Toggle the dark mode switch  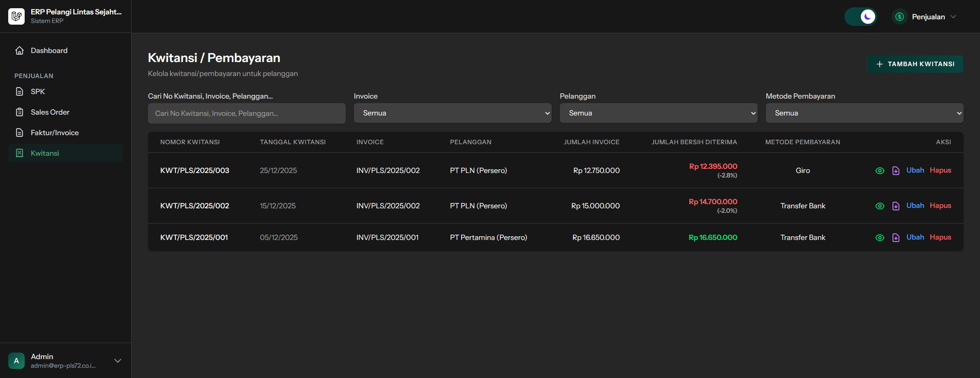[860, 17]
